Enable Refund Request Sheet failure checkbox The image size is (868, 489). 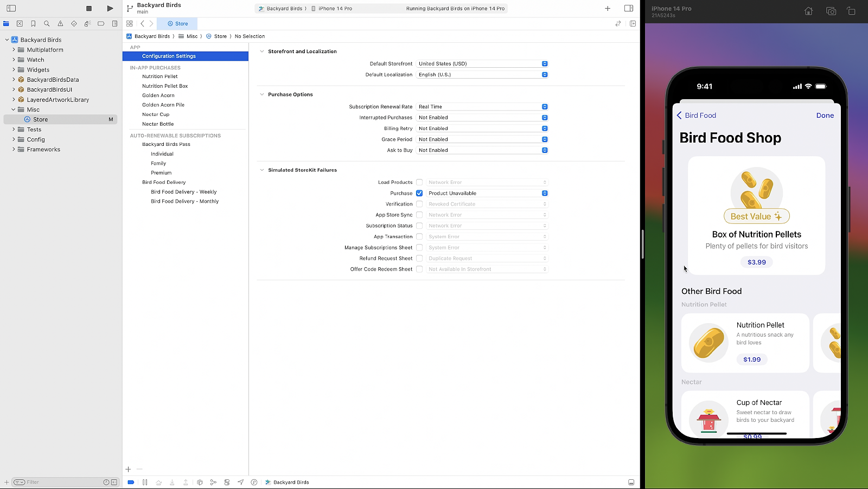coord(419,258)
